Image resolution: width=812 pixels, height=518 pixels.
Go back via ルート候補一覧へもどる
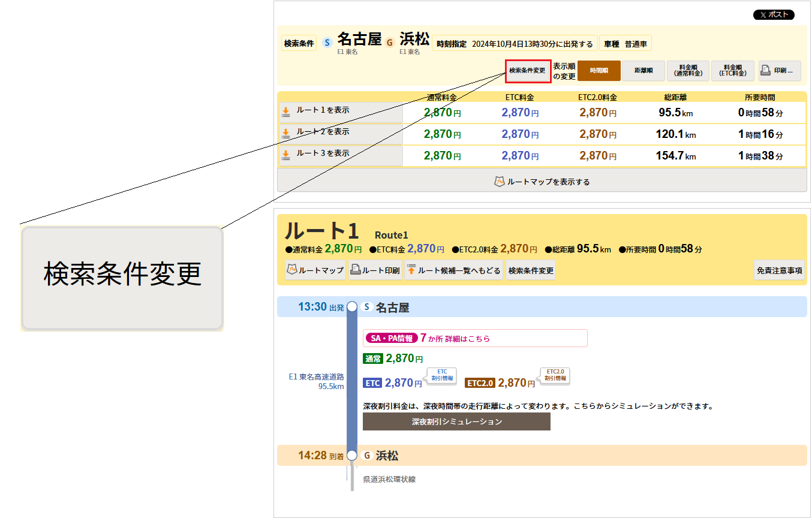point(454,270)
